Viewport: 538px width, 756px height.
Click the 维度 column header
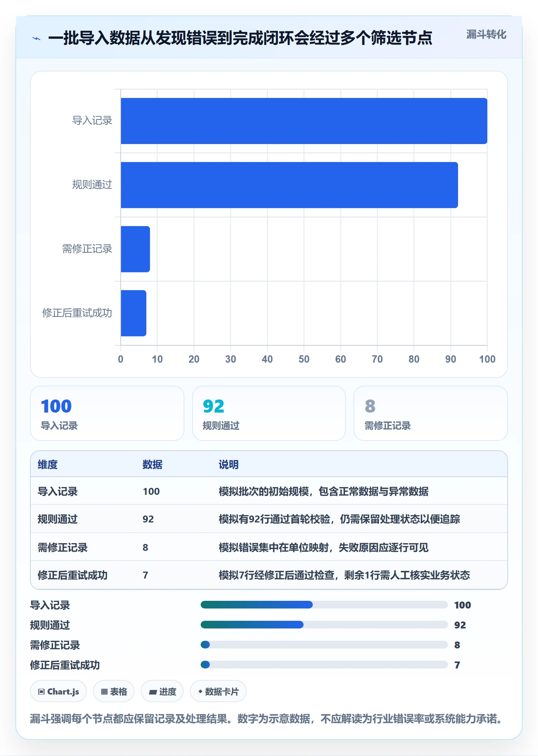(48, 464)
